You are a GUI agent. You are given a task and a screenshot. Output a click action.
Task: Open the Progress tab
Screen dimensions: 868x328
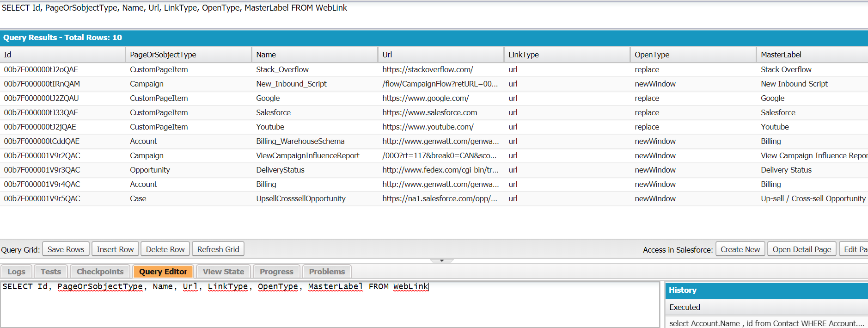tap(276, 272)
